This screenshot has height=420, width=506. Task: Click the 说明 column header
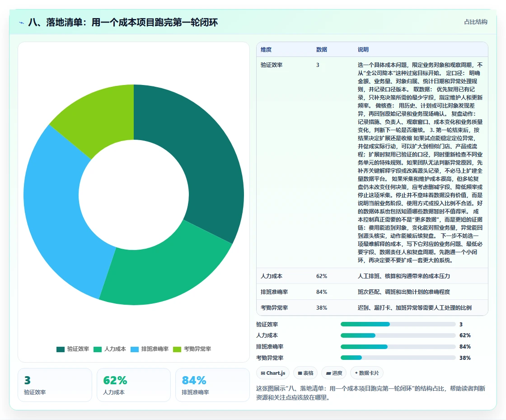tap(363, 49)
